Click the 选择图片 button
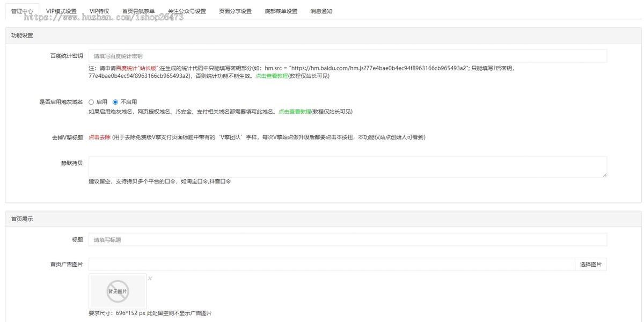The width and height of the screenshot is (644, 322). point(591,264)
